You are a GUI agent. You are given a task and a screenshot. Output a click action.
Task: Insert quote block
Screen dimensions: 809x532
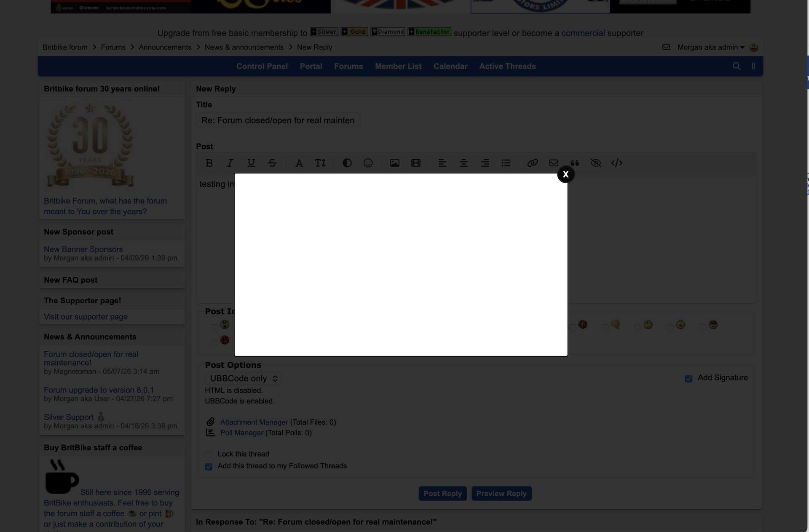575,163
